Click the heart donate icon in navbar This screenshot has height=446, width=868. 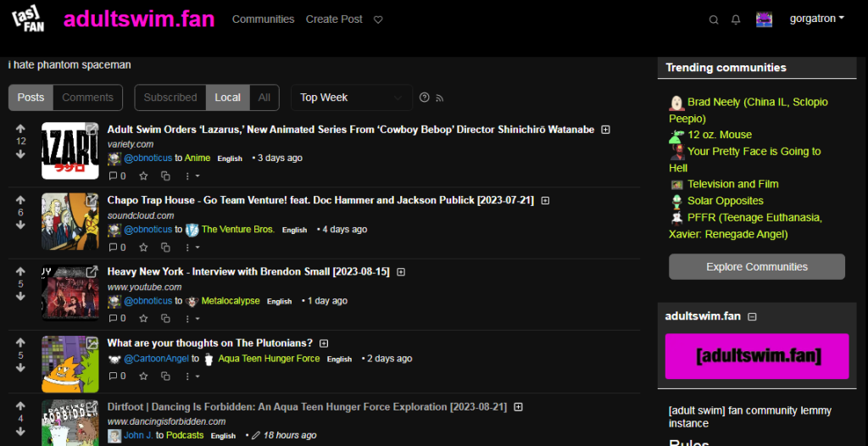[x=378, y=20]
